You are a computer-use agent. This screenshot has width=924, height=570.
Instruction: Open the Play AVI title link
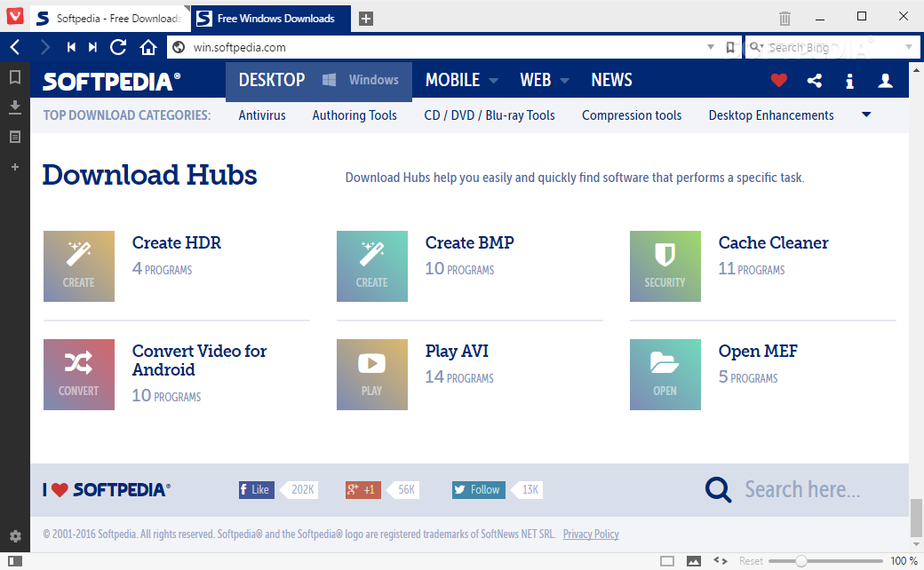pos(457,351)
